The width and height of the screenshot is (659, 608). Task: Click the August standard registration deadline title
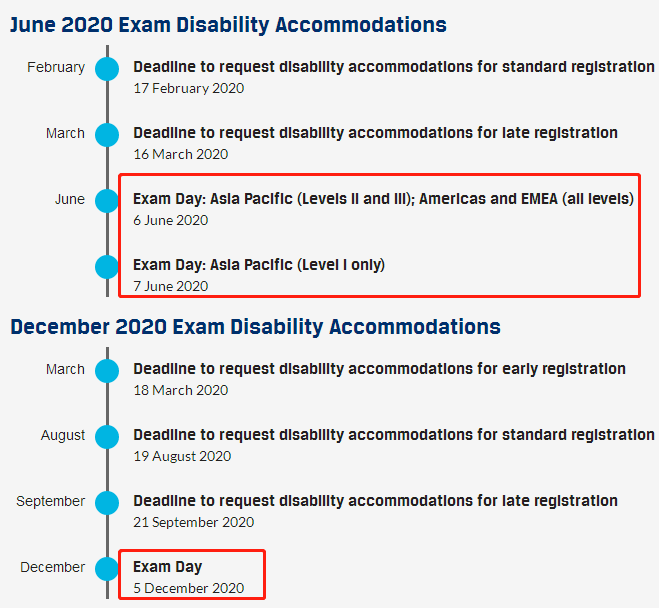pyautogui.click(x=394, y=435)
